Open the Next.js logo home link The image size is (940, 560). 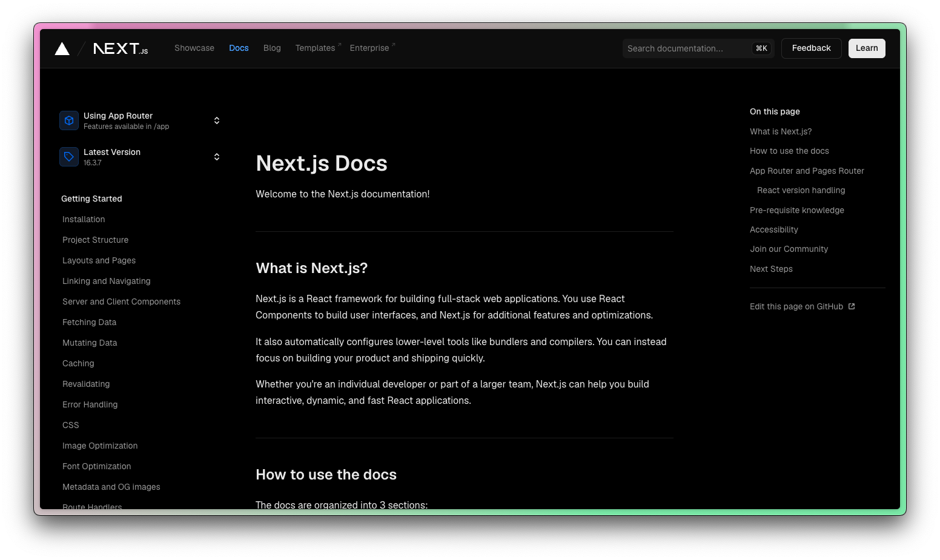coord(121,48)
